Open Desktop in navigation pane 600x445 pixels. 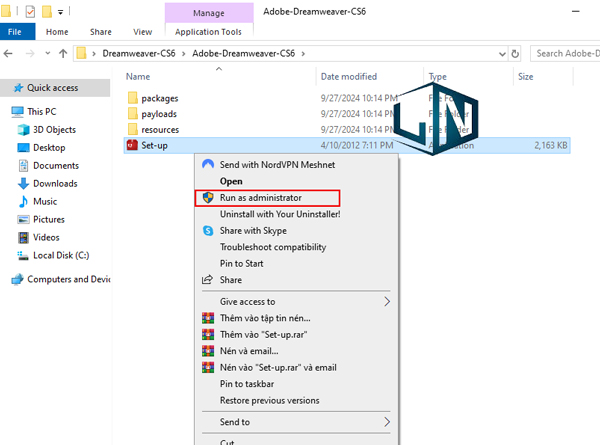point(49,148)
